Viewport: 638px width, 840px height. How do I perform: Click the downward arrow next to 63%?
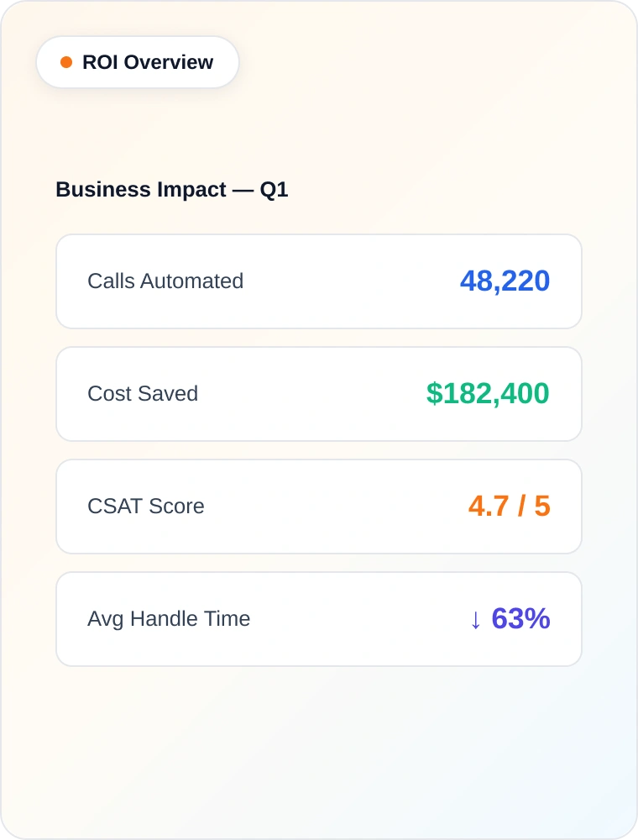[x=477, y=620]
